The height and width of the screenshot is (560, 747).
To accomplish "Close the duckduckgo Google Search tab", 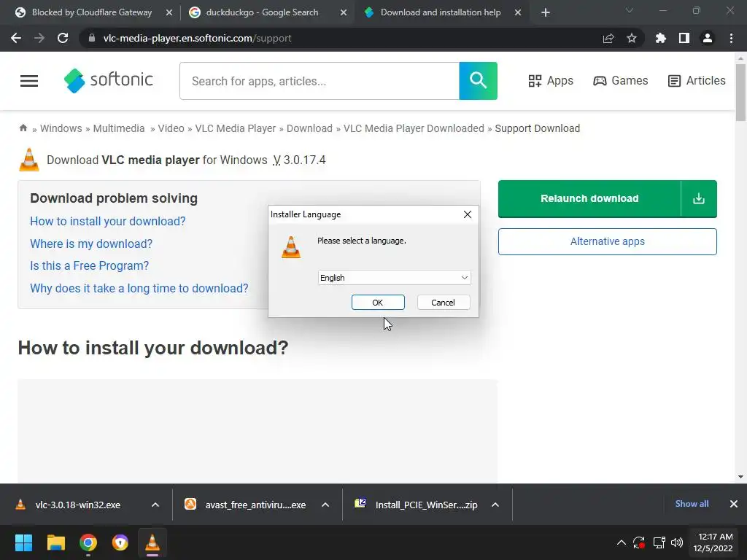I will pos(344,13).
